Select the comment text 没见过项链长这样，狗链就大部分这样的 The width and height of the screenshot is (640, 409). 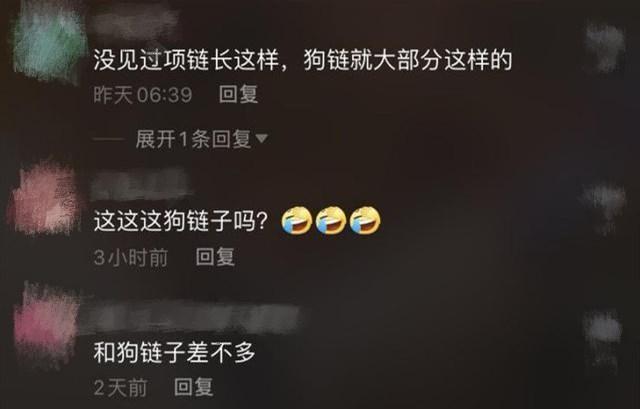pos(302,60)
